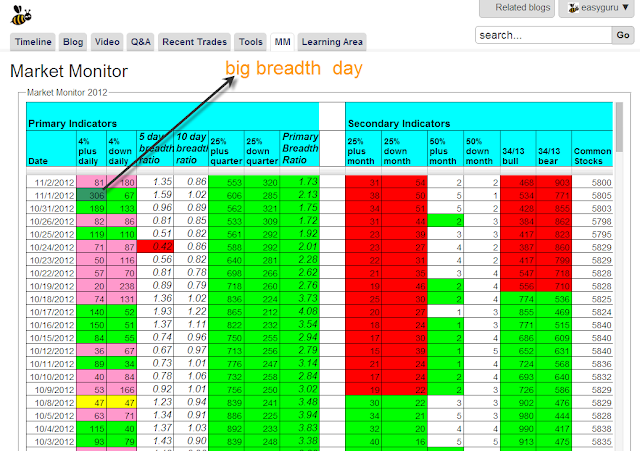
Task: Switch to the Blog tab
Action: point(73,42)
